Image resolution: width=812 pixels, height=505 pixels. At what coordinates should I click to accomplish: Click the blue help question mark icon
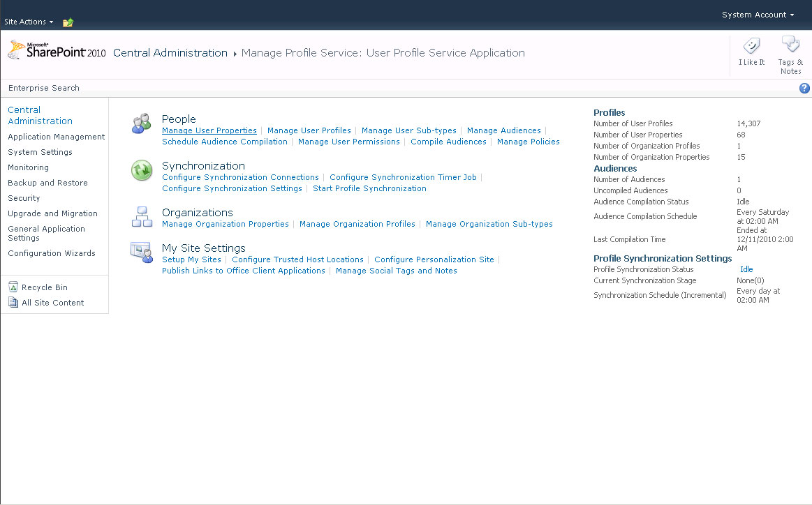click(804, 88)
